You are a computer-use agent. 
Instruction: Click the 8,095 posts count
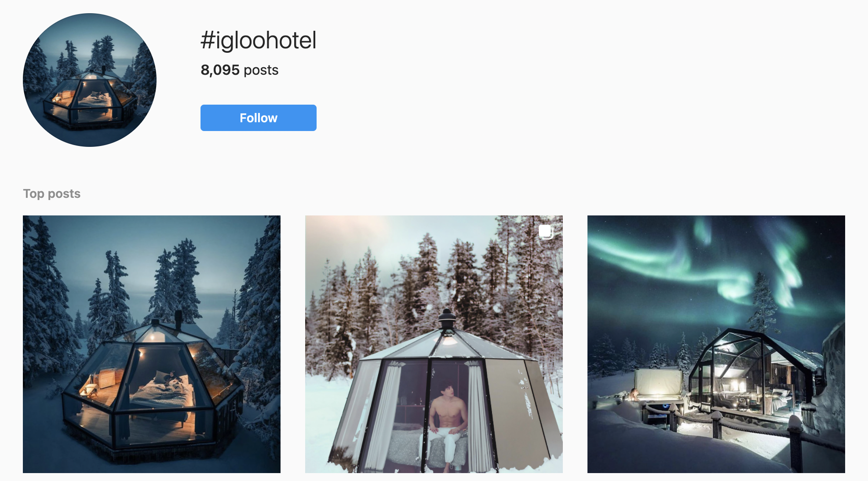(x=240, y=70)
